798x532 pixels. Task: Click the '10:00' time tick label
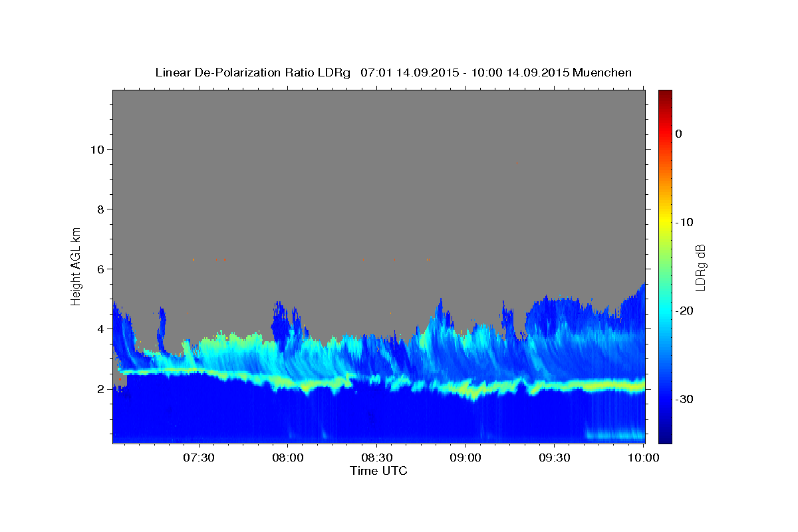coord(643,458)
